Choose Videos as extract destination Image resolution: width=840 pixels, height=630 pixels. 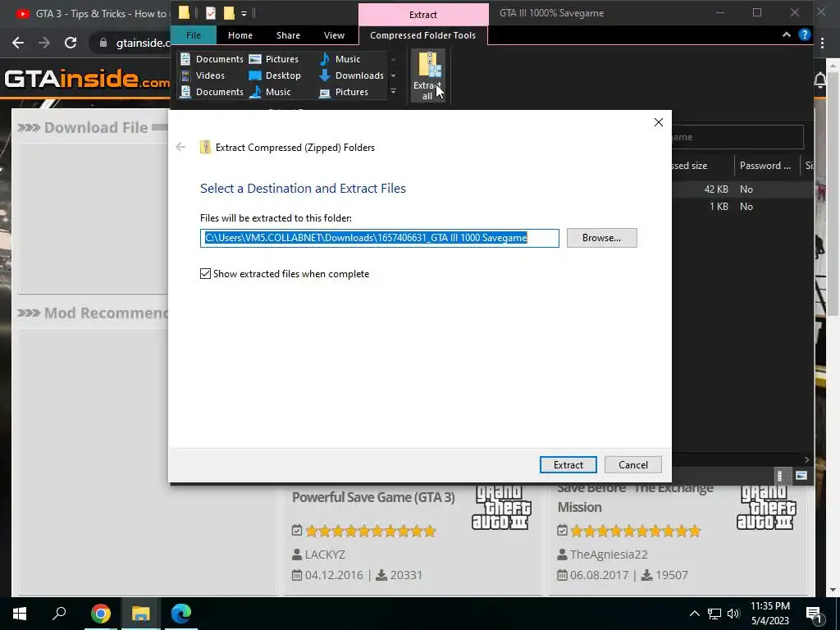click(x=203, y=75)
